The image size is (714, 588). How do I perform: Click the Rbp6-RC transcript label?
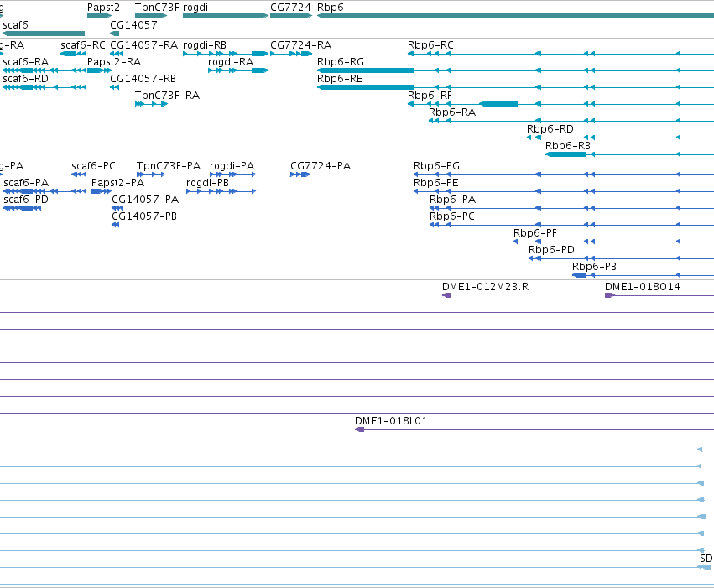tap(430, 45)
